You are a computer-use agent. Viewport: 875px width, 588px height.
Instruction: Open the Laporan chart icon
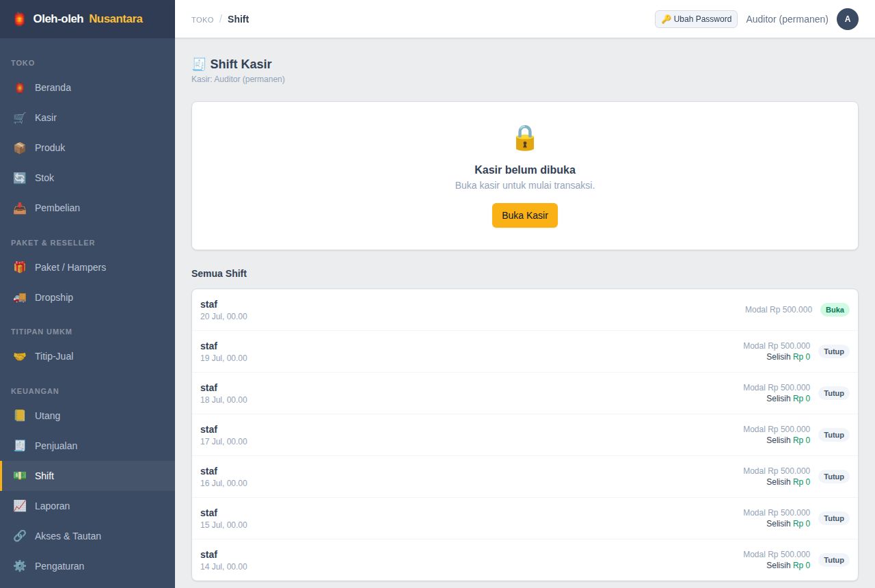click(x=20, y=506)
